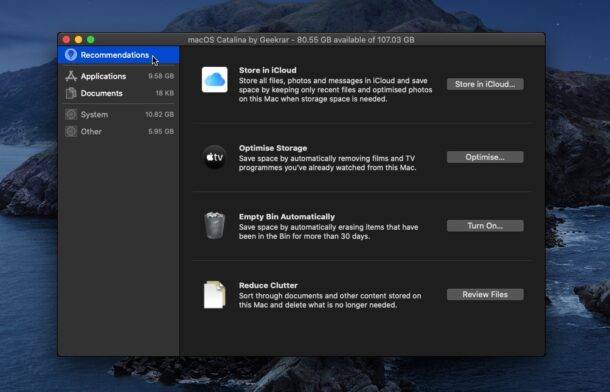Minimize the window with yellow button
Image resolution: width=610 pixels, height=392 pixels.
[79, 40]
